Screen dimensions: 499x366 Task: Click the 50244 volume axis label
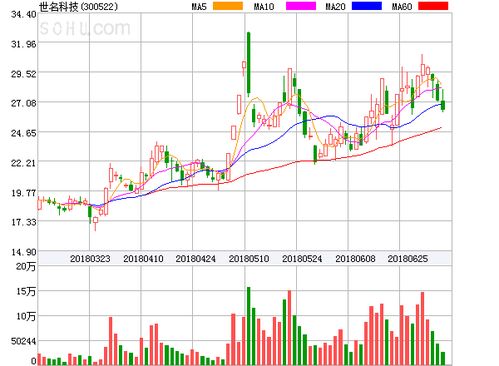(23, 341)
